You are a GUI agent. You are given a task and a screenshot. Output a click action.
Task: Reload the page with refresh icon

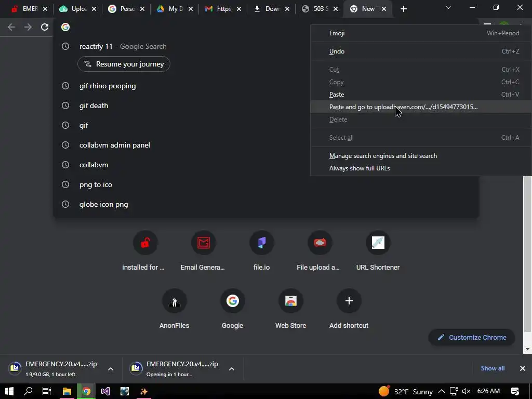[x=45, y=27]
